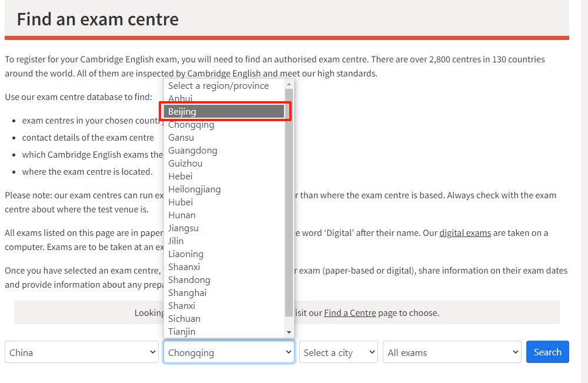Select Gansu province option
Image resolution: width=588 pixels, height=383 pixels.
point(224,137)
